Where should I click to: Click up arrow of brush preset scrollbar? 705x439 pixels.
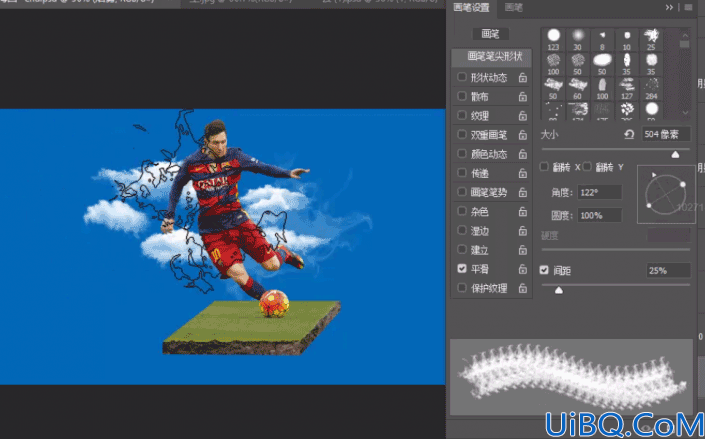click(x=684, y=34)
